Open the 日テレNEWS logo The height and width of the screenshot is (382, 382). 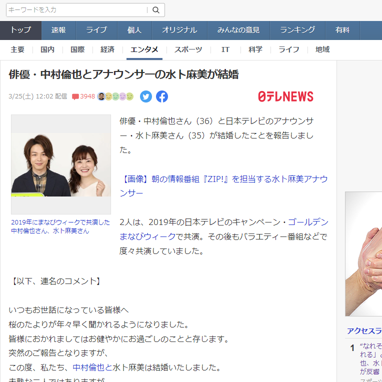pos(286,97)
